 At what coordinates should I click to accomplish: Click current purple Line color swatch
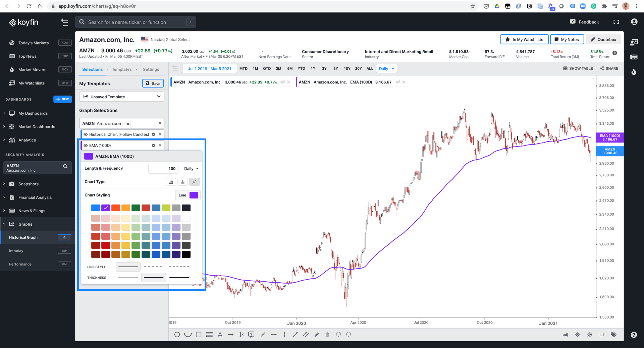194,195
